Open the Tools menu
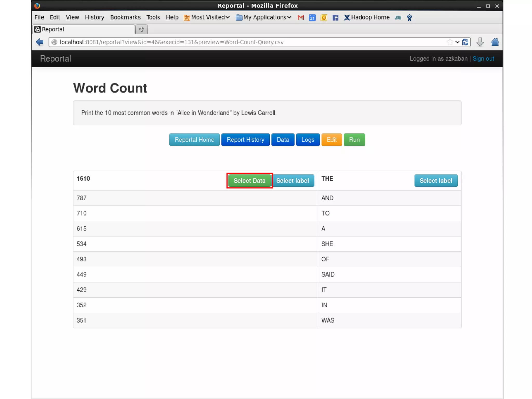The width and height of the screenshot is (532, 399). (x=153, y=17)
